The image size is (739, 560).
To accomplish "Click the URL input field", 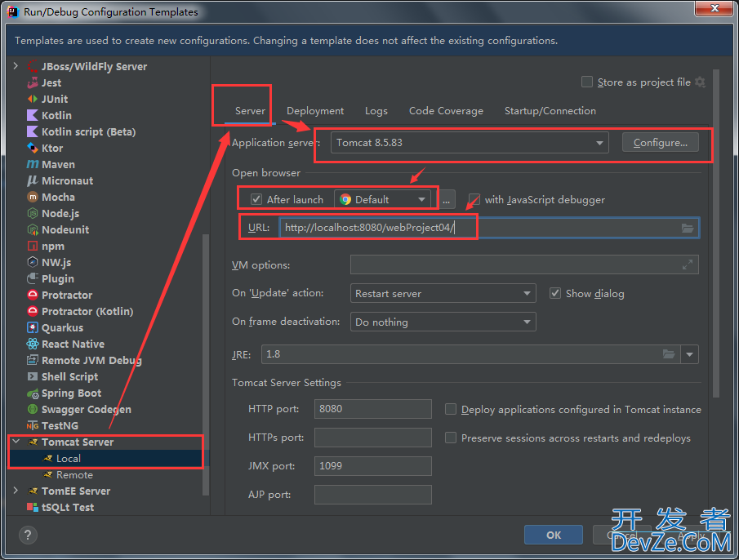I will tap(489, 228).
